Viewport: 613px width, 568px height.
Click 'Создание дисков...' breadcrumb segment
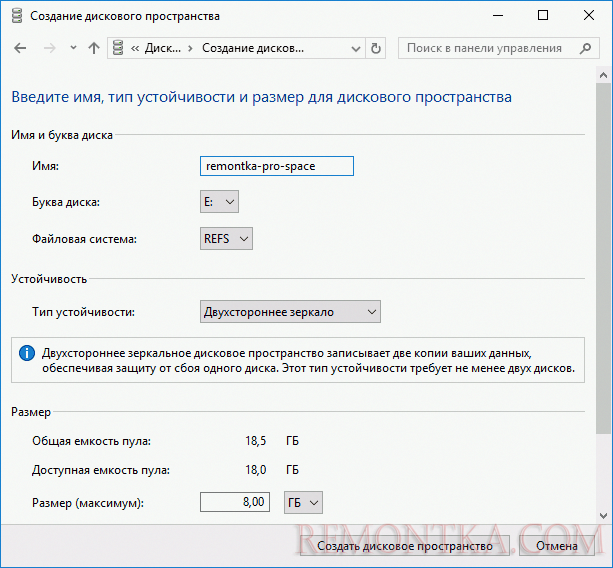click(253, 48)
